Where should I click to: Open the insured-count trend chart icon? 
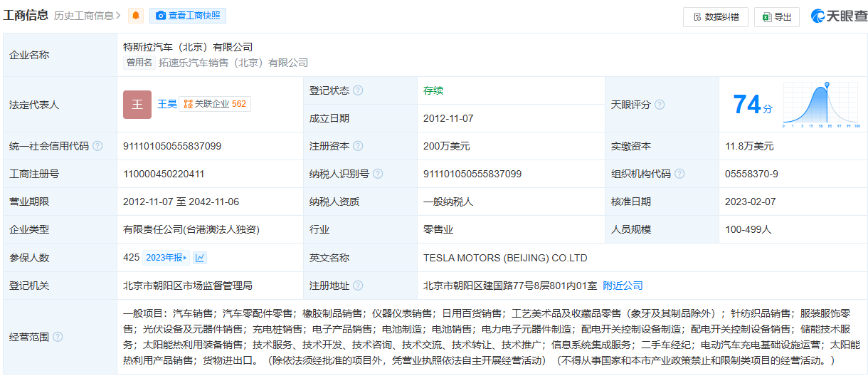[x=200, y=258]
